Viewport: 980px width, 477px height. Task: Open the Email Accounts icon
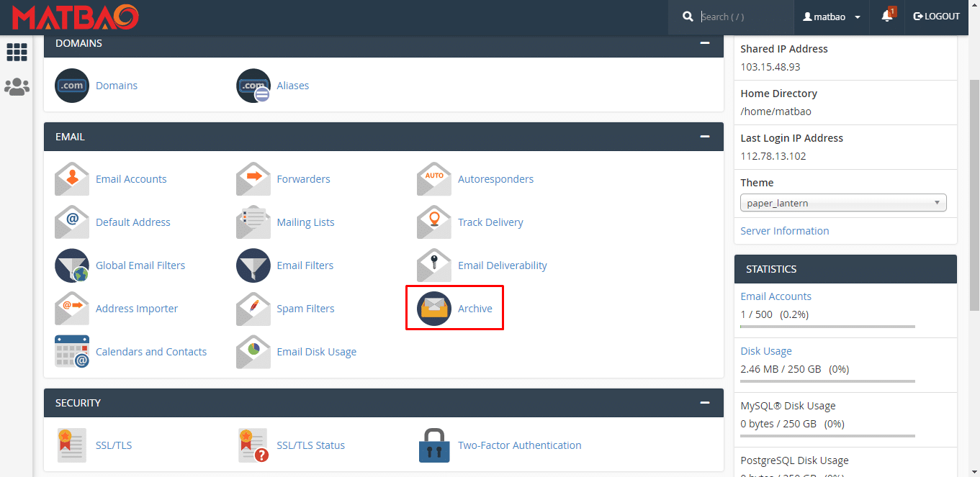click(x=71, y=178)
